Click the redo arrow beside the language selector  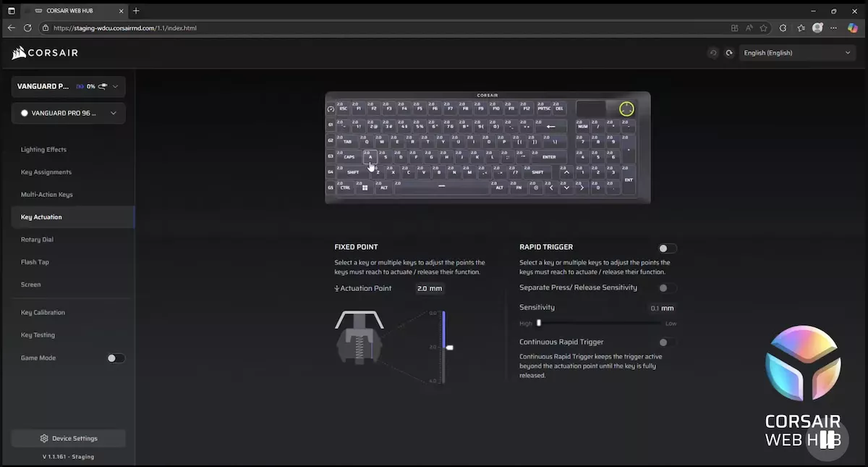[x=729, y=53]
